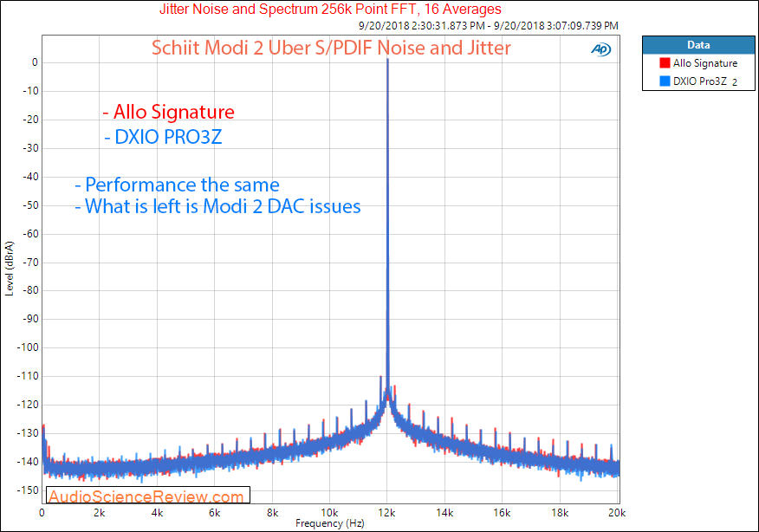Viewport: 759px width, 532px height.
Task: Click the 'Frequency (Hz)' axis label
Action: [329, 523]
